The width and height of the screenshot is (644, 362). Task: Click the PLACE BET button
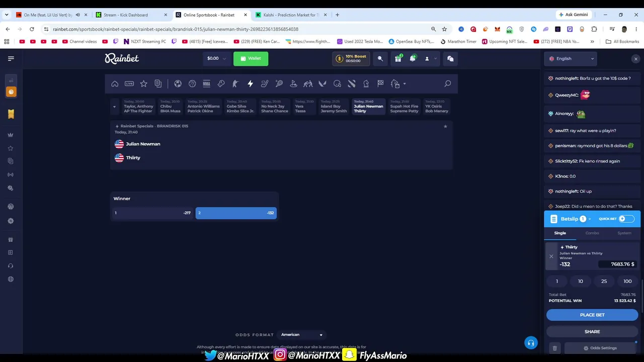point(592,315)
